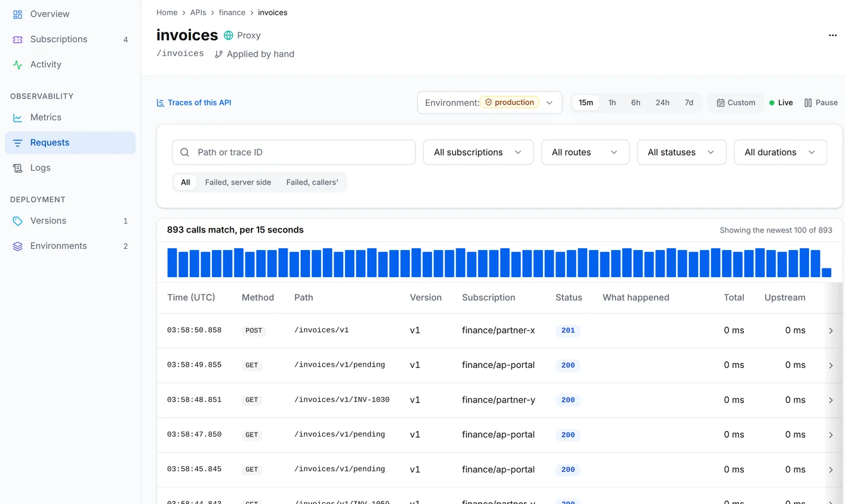845x504 pixels.
Task: Expand the 03:58:47.850 request row chevron
Action: (830, 435)
